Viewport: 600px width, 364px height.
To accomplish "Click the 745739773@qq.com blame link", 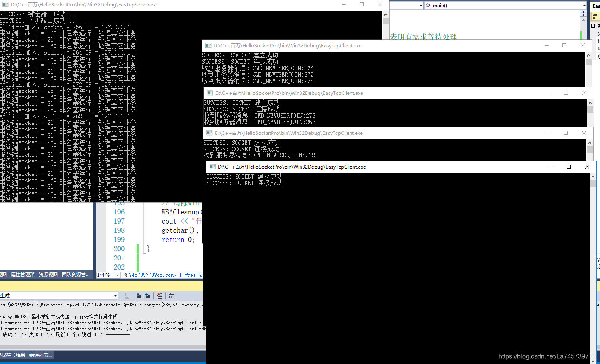I will pos(152,275).
